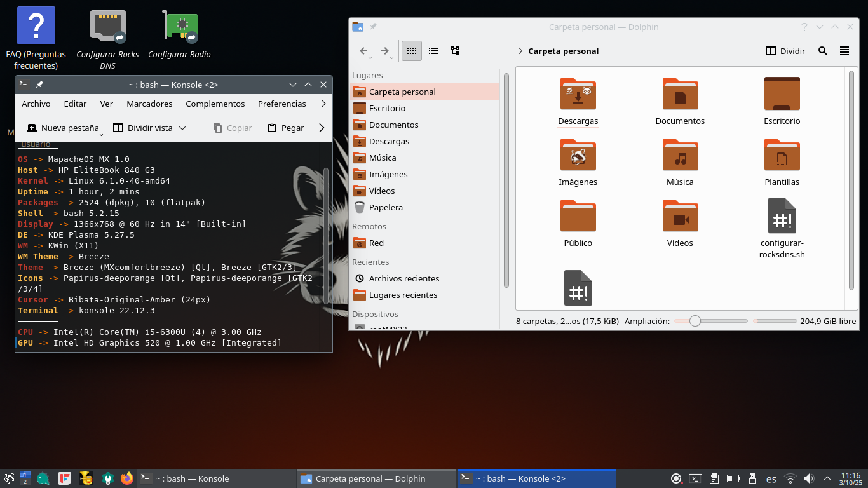This screenshot has width=868, height=488.
Task: Select the Imágenes folder icon in file view
Action: tap(578, 154)
